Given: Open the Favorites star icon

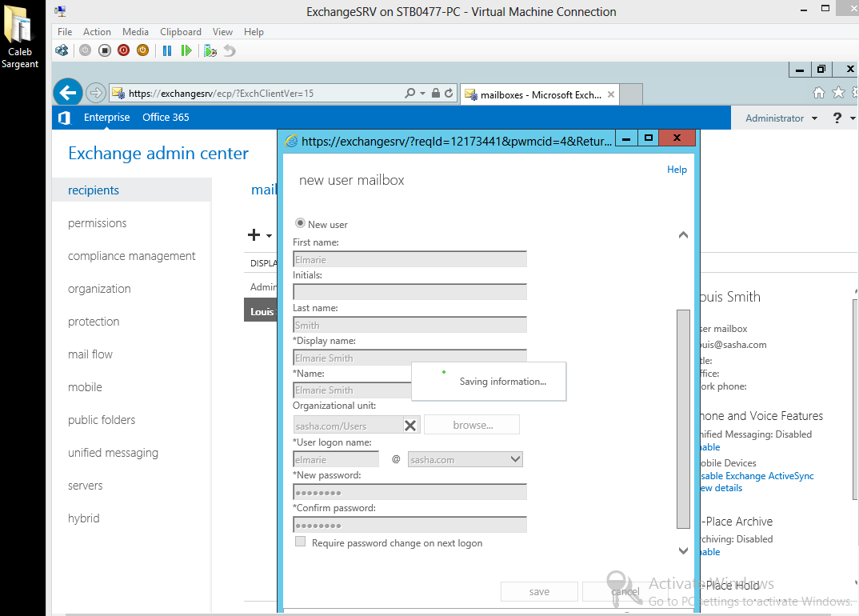Looking at the screenshot, I should tap(838, 93).
